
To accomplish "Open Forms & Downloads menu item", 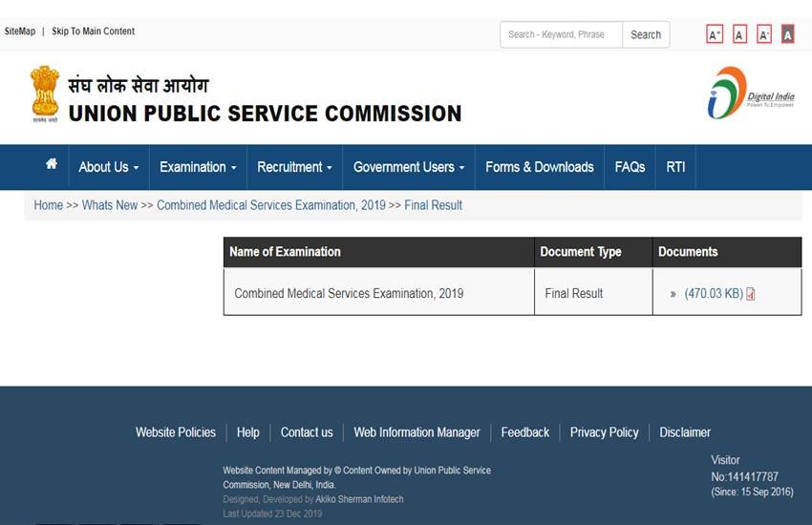I will (539, 167).
